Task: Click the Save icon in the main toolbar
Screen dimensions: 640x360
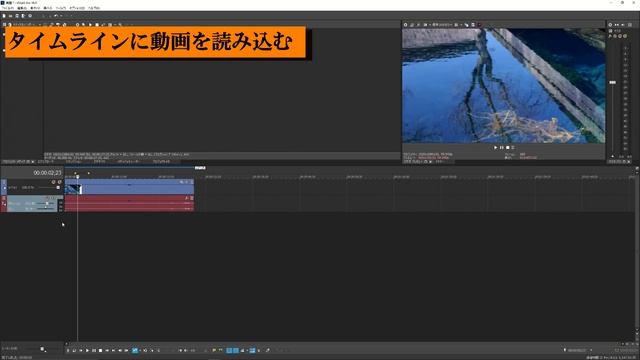Action: point(17,16)
